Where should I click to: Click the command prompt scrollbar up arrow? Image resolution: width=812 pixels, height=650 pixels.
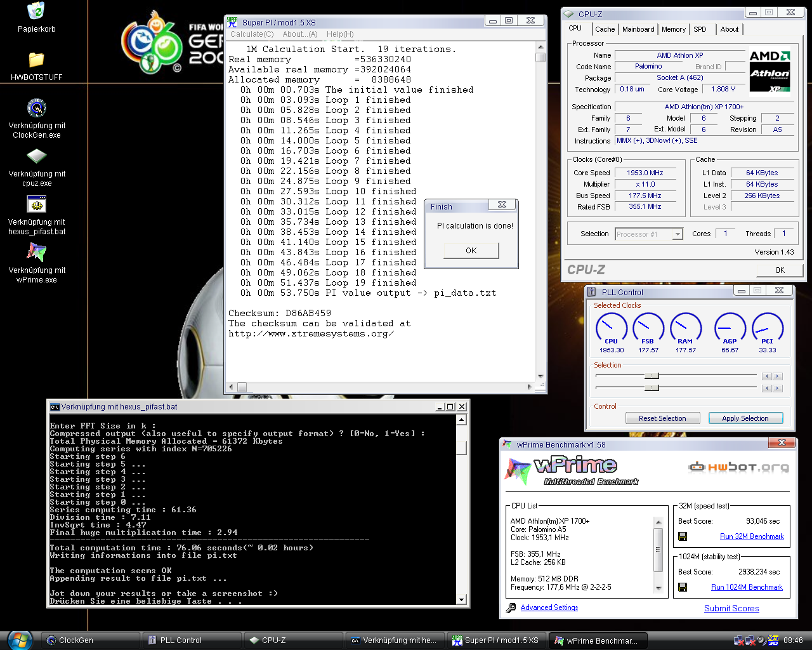tap(462, 420)
